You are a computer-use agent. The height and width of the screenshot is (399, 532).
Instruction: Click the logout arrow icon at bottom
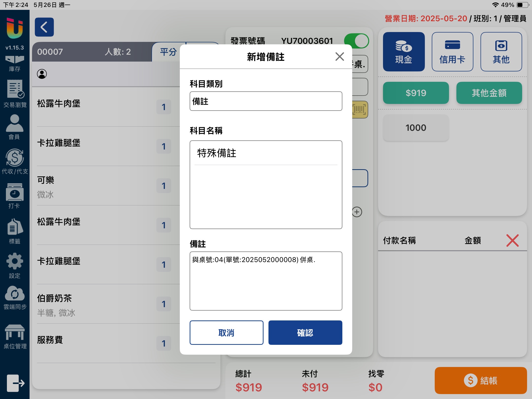click(15, 383)
